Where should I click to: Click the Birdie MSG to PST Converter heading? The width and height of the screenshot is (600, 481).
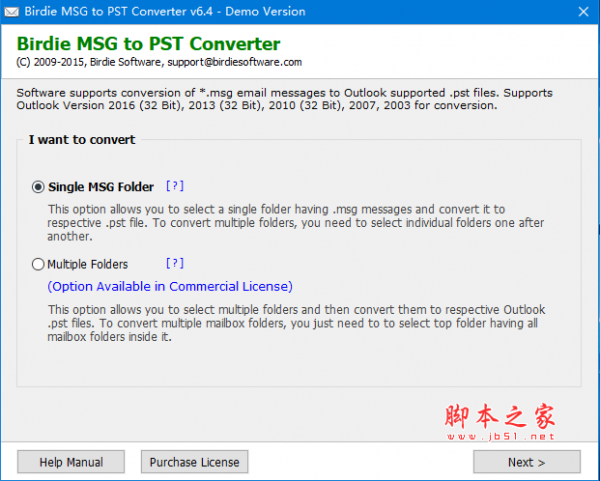pyautogui.click(x=148, y=44)
